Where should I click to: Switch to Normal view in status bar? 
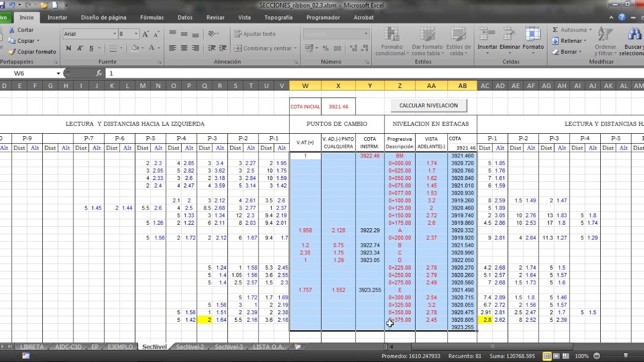pyautogui.click(x=546, y=356)
